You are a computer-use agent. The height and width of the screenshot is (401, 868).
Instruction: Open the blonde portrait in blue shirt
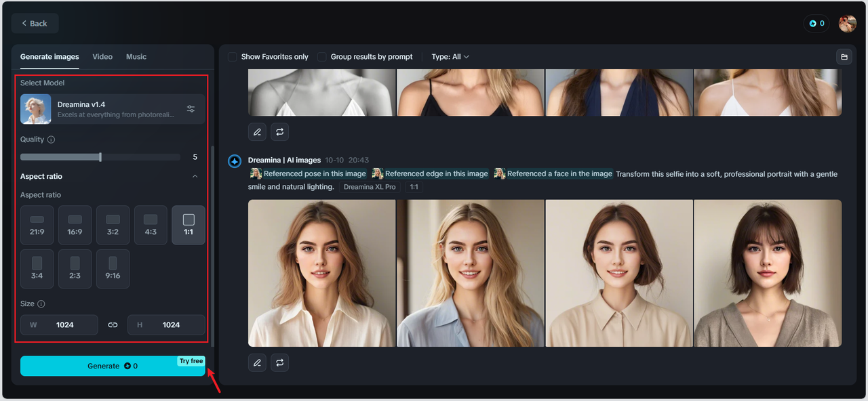(471, 273)
